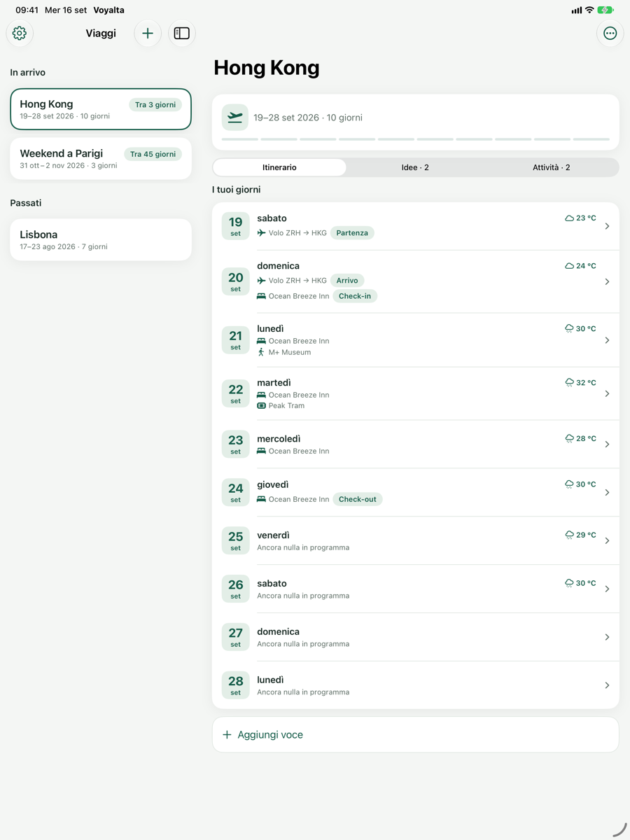Click the trip progress bar segments
Screen dimensions: 630x840
[416, 139]
